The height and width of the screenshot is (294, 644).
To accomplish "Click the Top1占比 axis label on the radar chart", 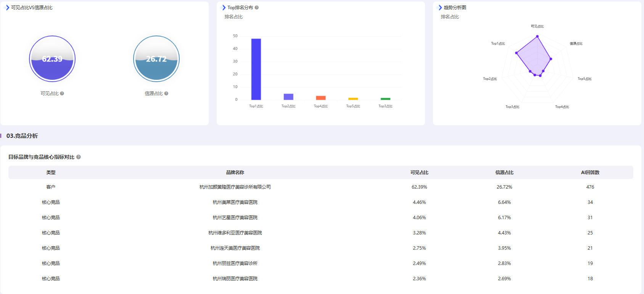I will (498, 44).
